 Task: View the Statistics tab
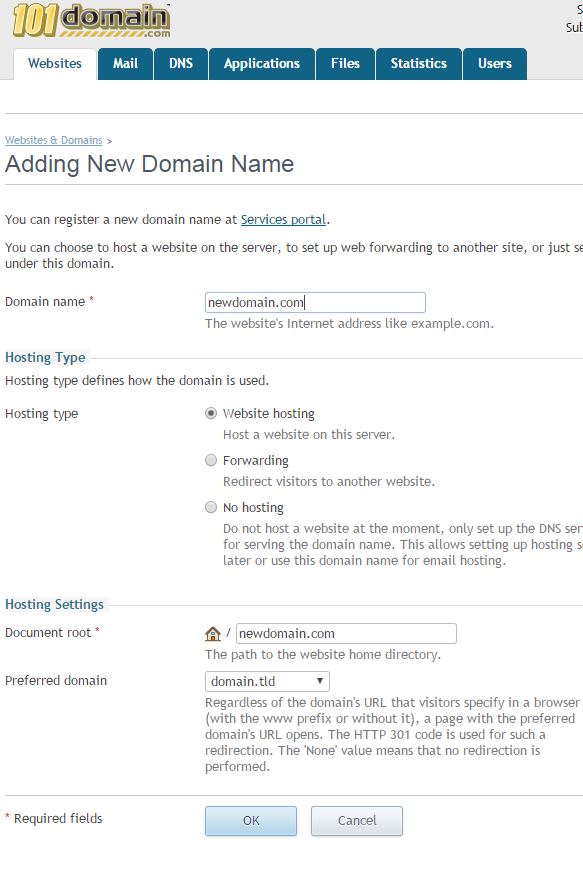coord(418,63)
